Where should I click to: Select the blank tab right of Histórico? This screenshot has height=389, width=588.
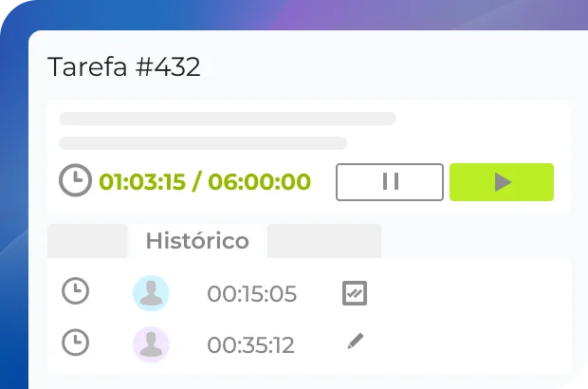coord(323,241)
